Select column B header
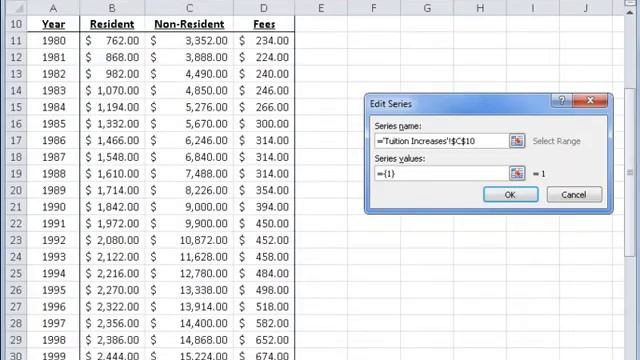The width and height of the screenshot is (640, 360). (x=112, y=8)
